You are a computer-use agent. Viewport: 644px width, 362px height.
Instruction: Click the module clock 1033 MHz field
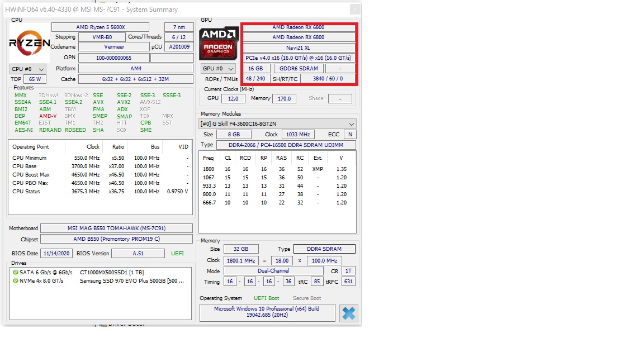click(298, 134)
